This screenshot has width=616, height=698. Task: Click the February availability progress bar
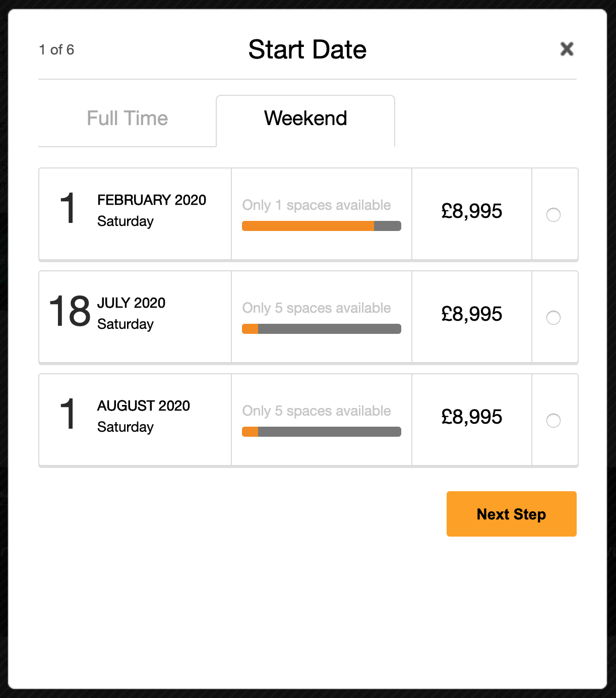(x=322, y=226)
